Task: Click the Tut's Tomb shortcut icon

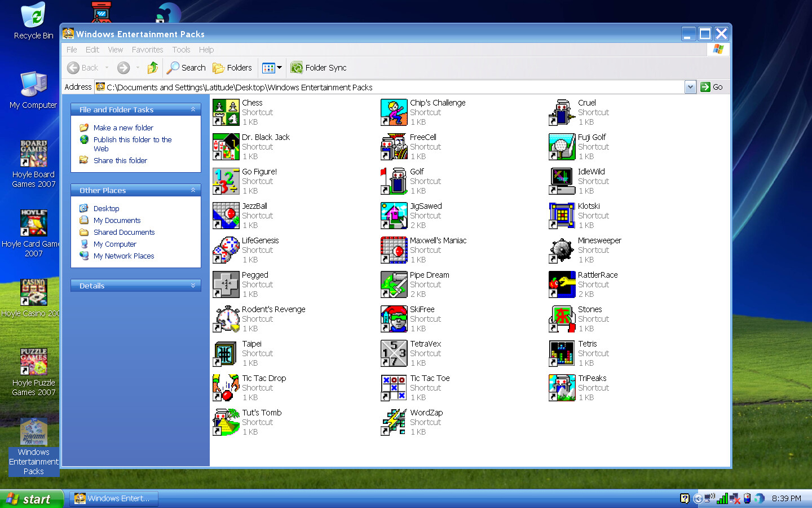Action: click(x=226, y=422)
